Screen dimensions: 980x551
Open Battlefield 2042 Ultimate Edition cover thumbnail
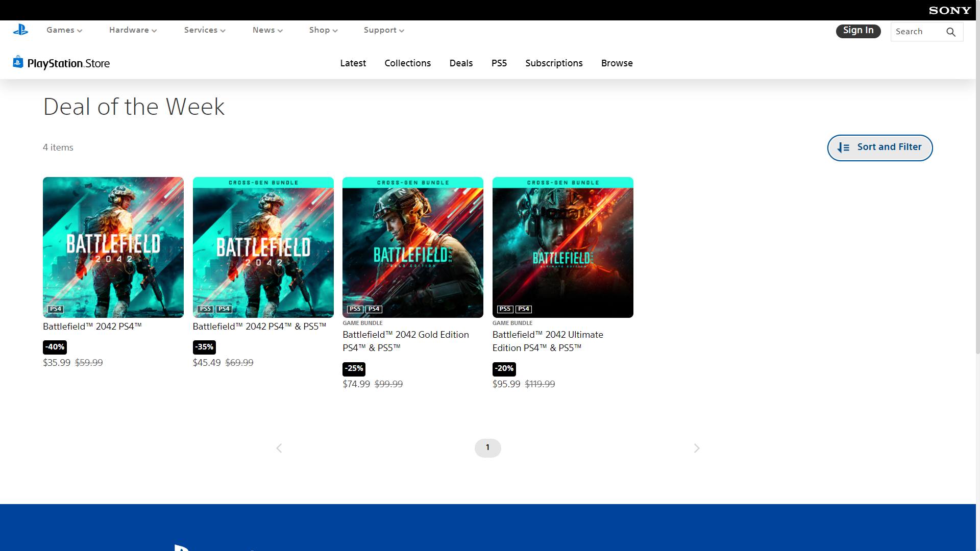[x=562, y=247]
